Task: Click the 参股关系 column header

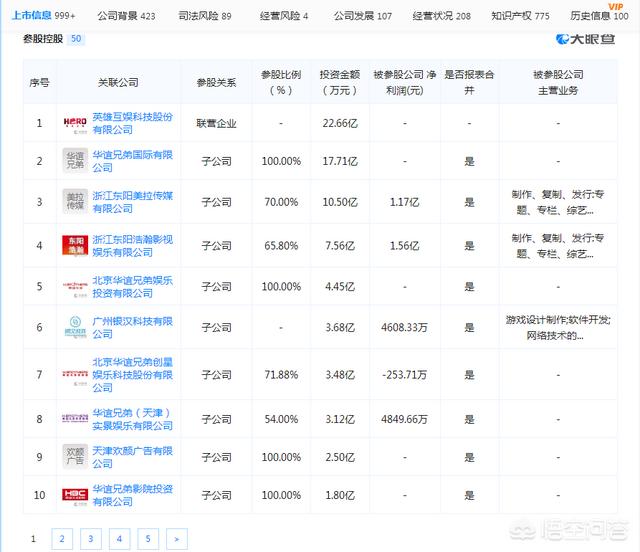Action: (216, 82)
